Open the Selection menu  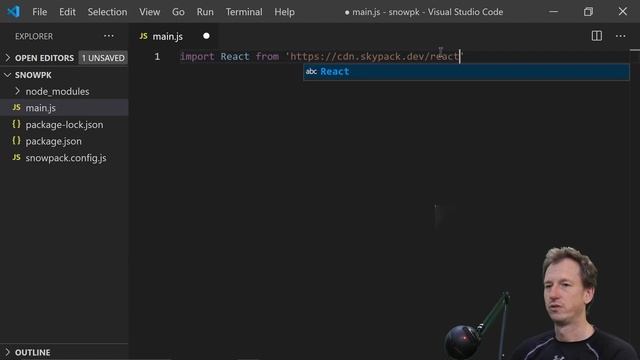[x=107, y=12]
